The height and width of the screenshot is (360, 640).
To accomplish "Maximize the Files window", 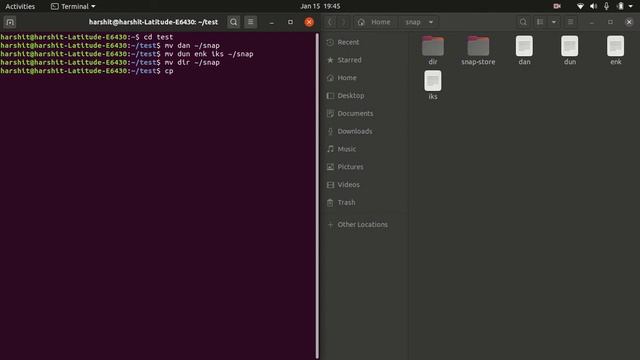I will [x=610, y=22].
